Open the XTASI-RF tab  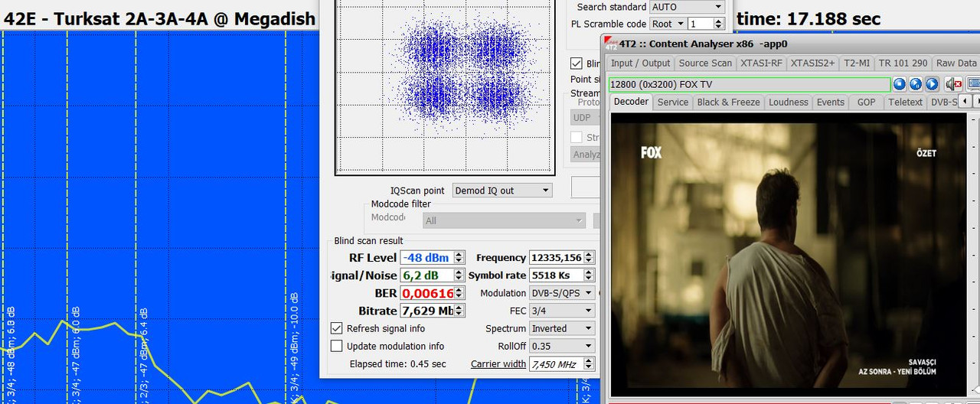pyautogui.click(x=761, y=64)
